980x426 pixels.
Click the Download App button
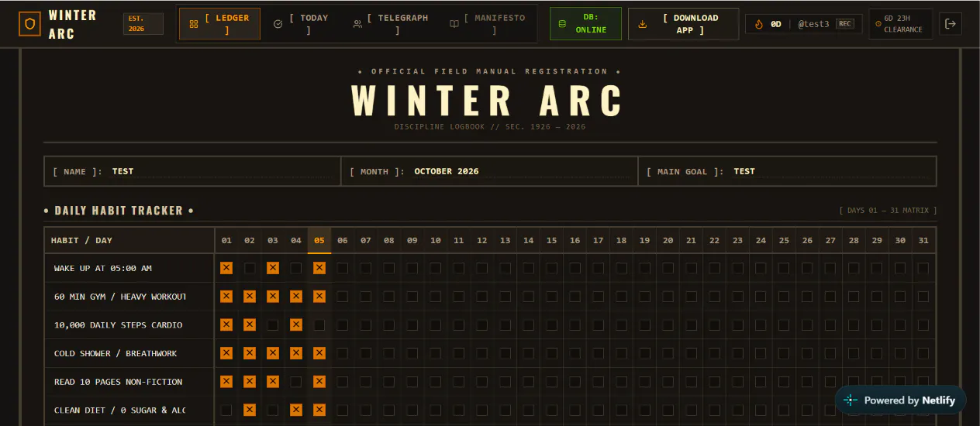683,24
